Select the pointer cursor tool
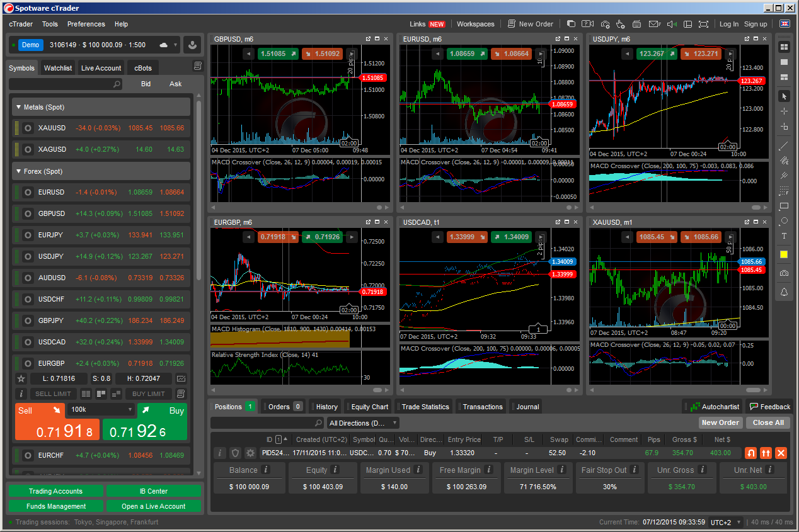The height and width of the screenshot is (532, 799). tap(784, 96)
